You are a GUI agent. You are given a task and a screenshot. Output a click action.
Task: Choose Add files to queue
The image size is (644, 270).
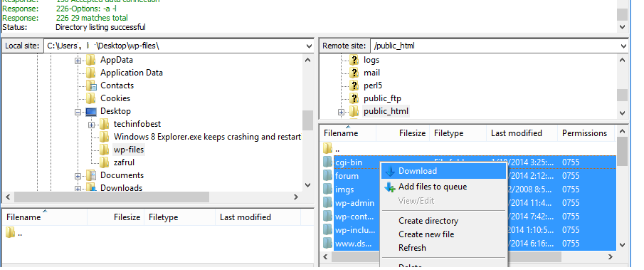pos(433,187)
